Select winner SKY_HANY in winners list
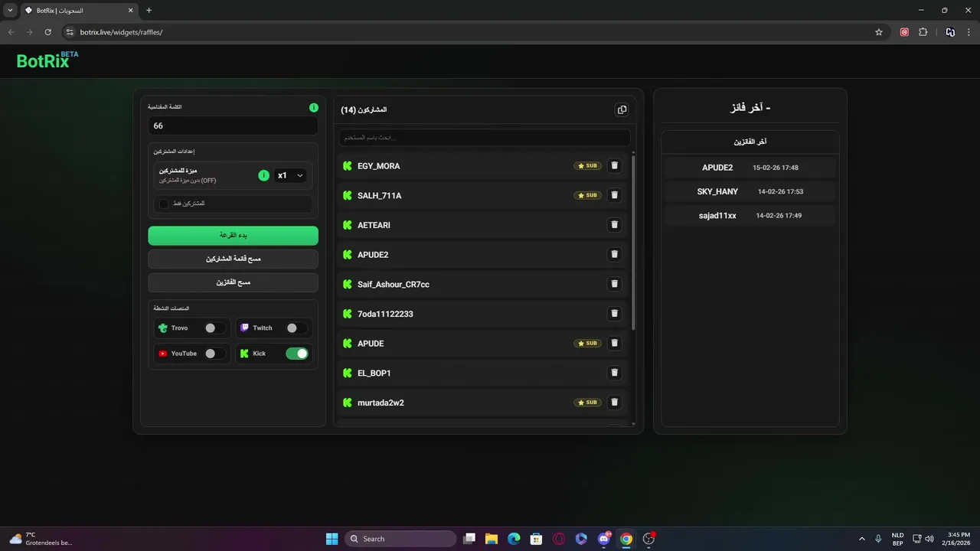980x551 pixels. (750, 191)
